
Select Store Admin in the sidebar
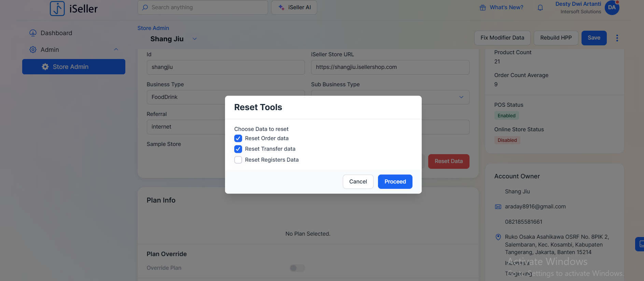coord(73,67)
